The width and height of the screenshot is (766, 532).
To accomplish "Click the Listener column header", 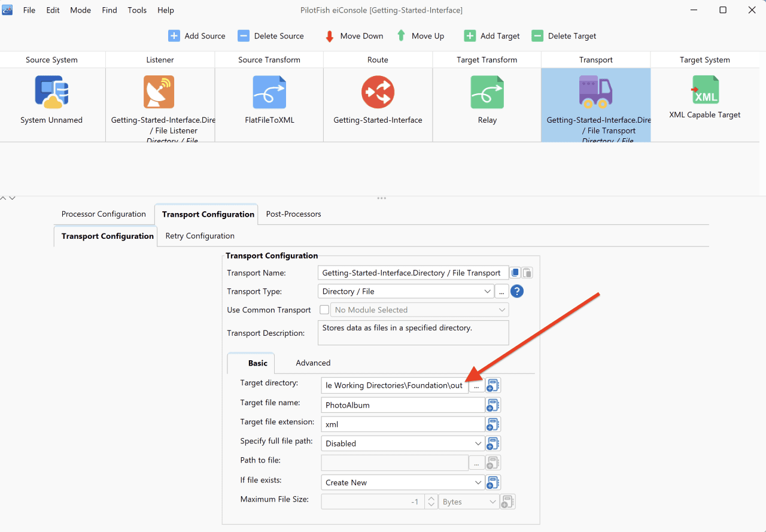I will [160, 60].
